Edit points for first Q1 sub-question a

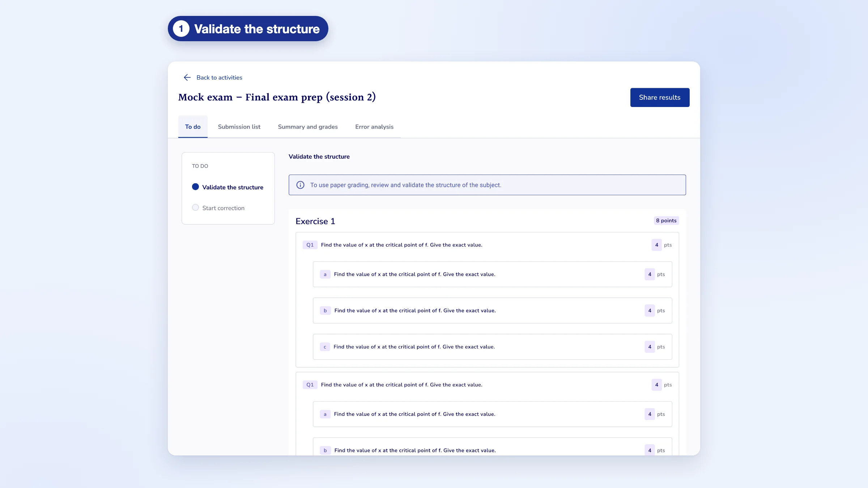point(650,274)
